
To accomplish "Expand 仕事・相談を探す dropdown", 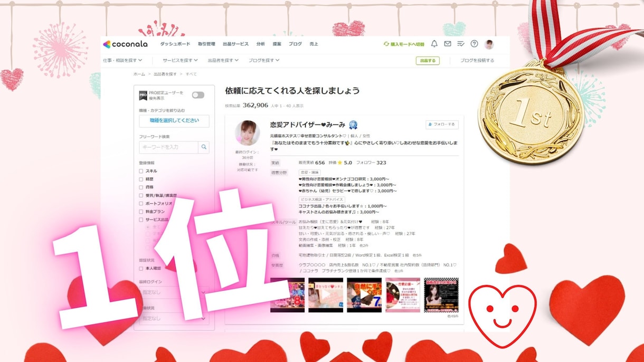I will [122, 60].
